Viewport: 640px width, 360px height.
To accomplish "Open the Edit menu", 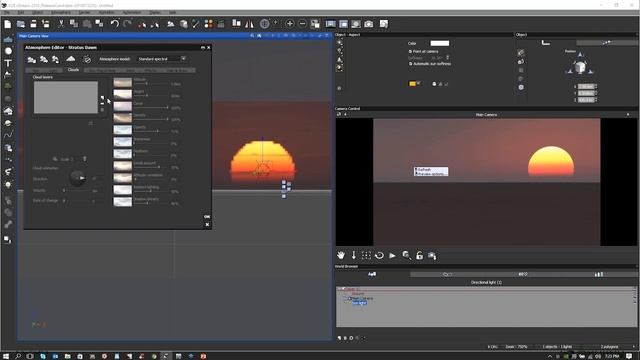I will 20,13.
